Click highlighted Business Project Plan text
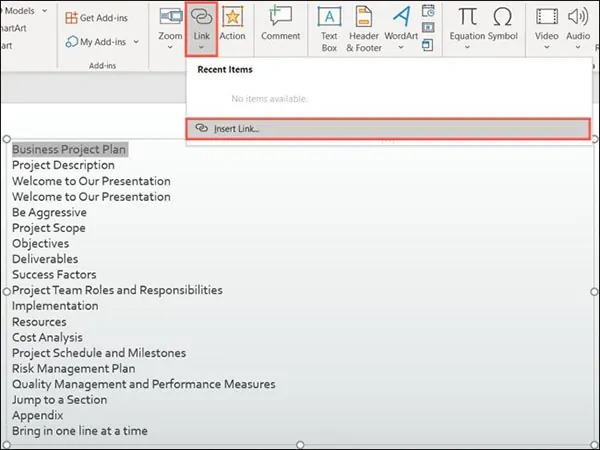The image size is (600, 450). (69, 150)
